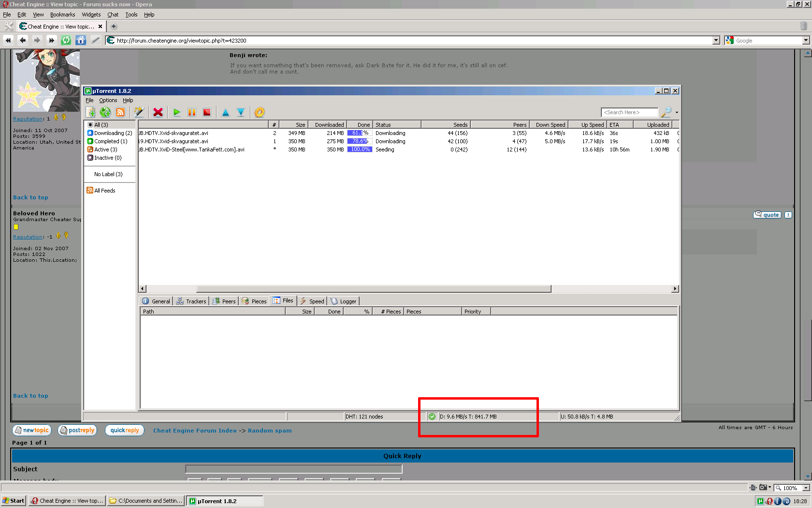Screen dimensions: 812x508
Task: Click the Windows Start button
Action: pyautogui.click(x=13, y=501)
